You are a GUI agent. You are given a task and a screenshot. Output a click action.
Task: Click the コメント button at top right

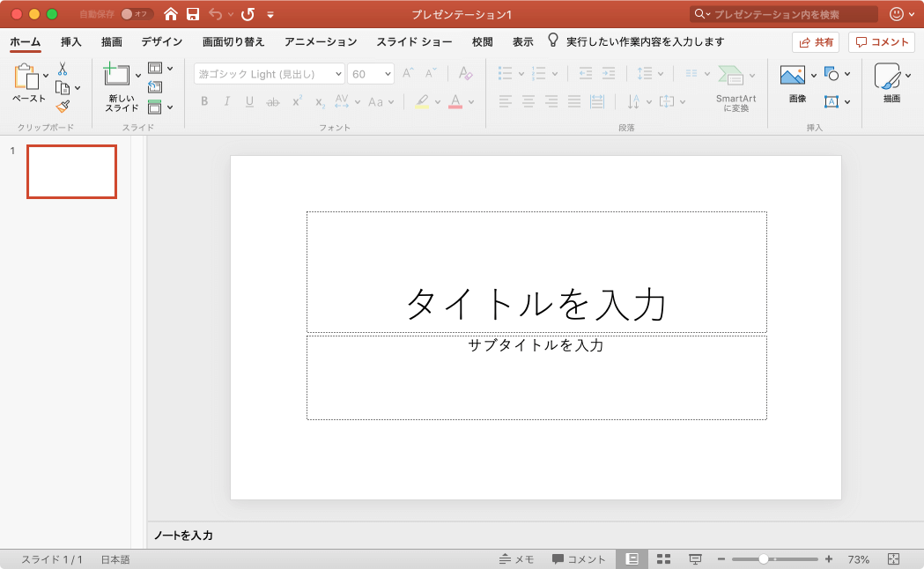(x=882, y=42)
